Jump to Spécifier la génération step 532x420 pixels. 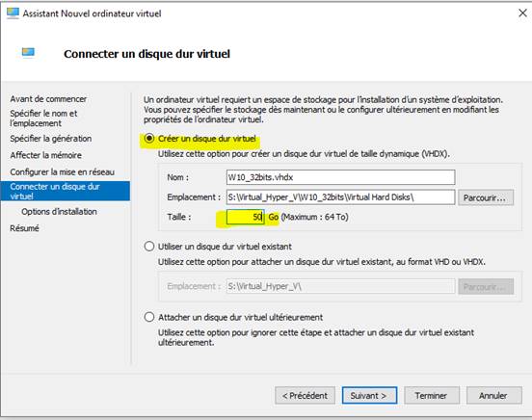(x=51, y=139)
